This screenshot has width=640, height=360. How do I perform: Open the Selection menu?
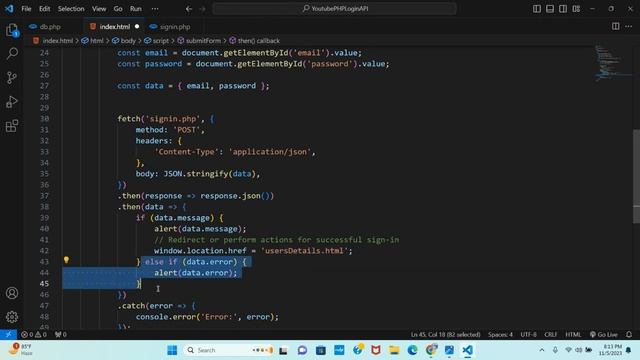coord(71,9)
